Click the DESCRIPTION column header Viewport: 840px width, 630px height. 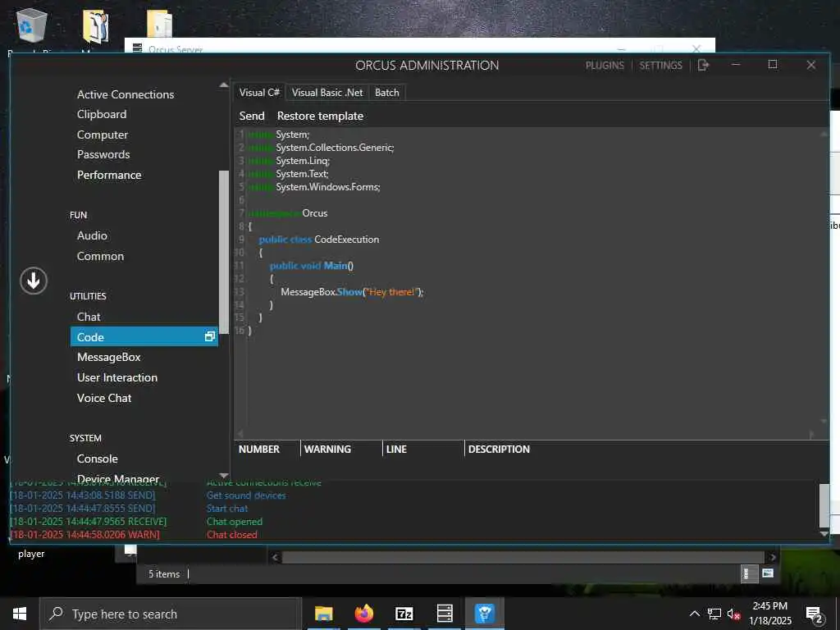pos(499,449)
